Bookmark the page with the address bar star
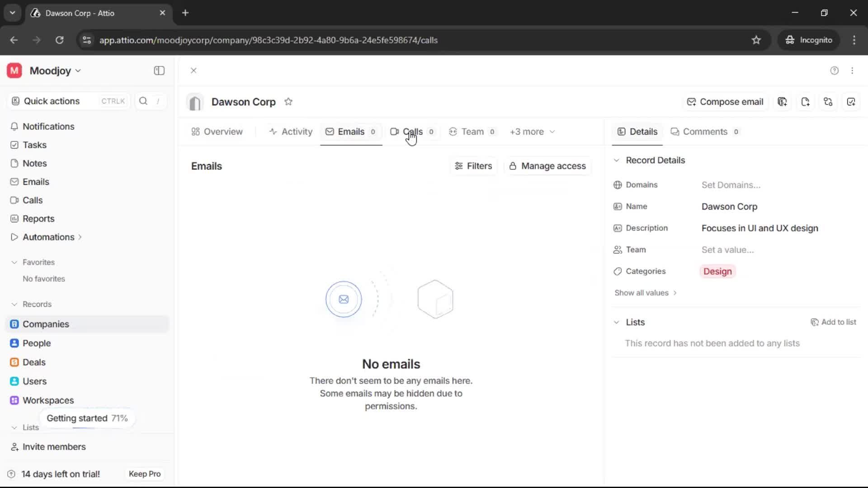Viewport: 868px width, 488px height. (x=756, y=40)
